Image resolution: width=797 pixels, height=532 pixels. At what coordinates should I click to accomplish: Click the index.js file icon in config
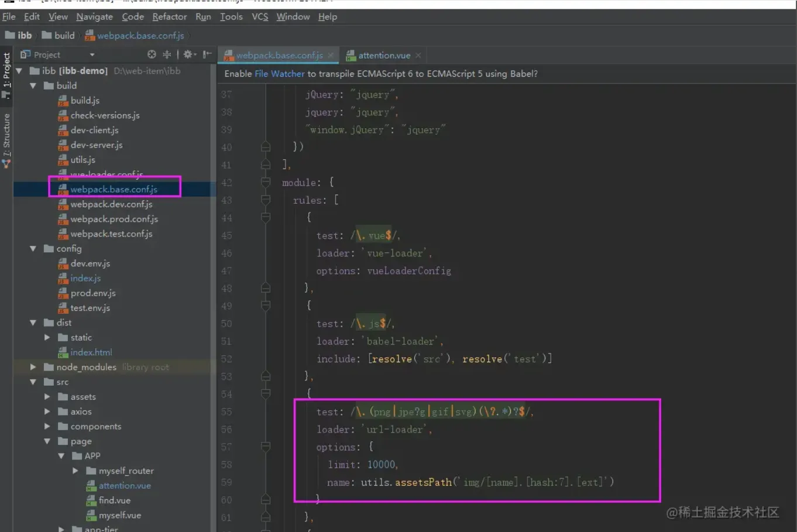pos(63,279)
